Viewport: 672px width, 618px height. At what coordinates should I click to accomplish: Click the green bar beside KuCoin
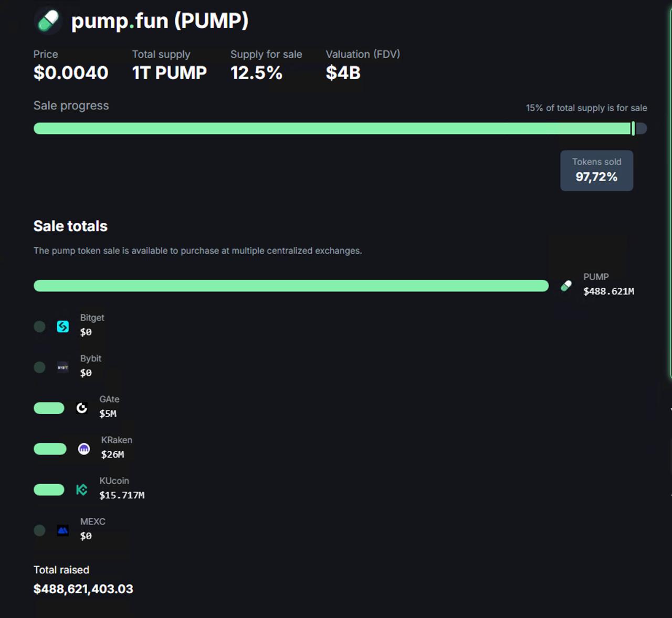point(49,490)
